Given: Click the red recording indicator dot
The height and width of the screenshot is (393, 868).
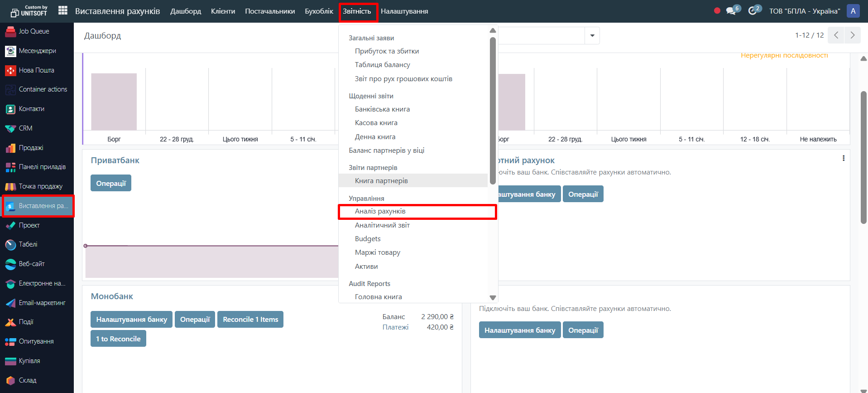Looking at the screenshot, I should [x=717, y=11].
